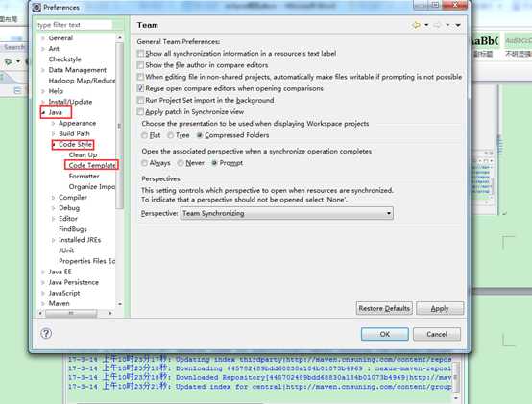Choose Never open perspective option
The image size is (532, 404).
(181, 163)
